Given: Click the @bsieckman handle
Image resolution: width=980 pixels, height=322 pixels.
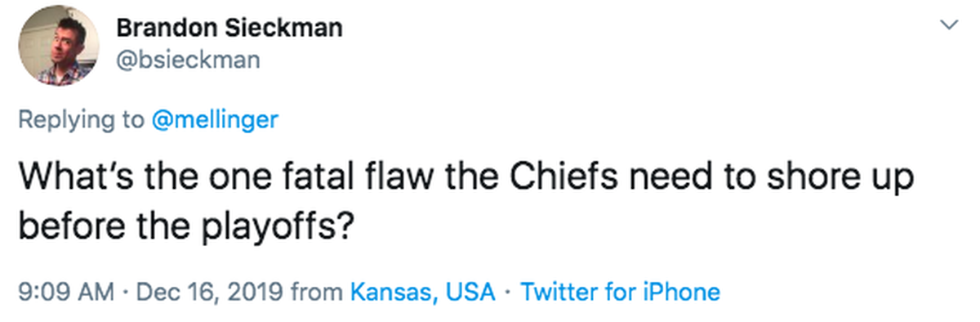Looking at the screenshot, I should (x=189, y=60).
